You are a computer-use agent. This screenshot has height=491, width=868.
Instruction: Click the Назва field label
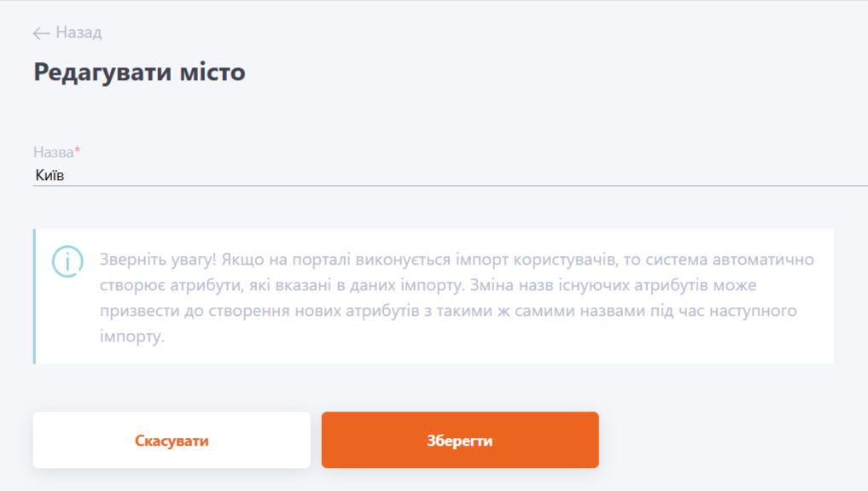(53, 152)
